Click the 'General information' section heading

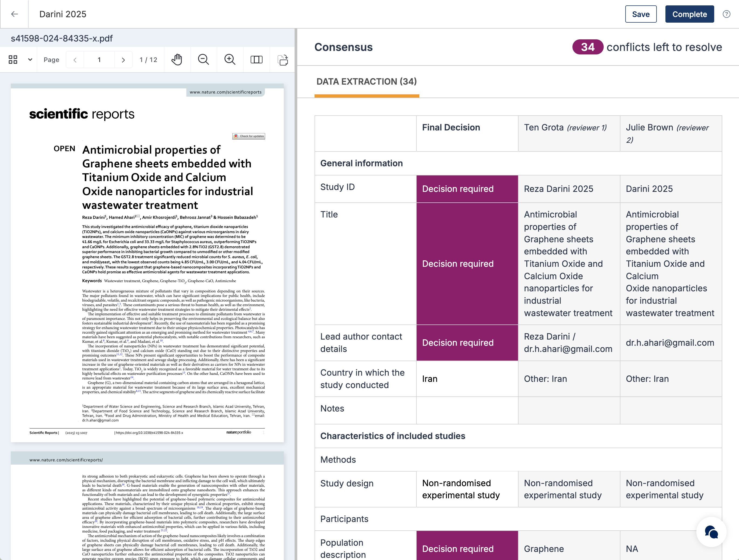pos(361,163)
